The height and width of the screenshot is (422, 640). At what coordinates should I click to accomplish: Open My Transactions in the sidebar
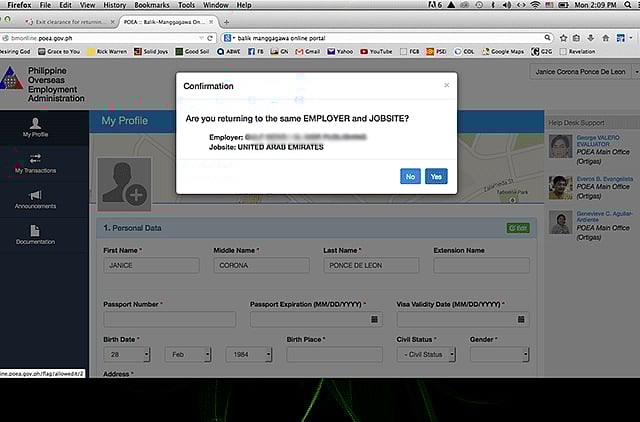pos(35,163)
